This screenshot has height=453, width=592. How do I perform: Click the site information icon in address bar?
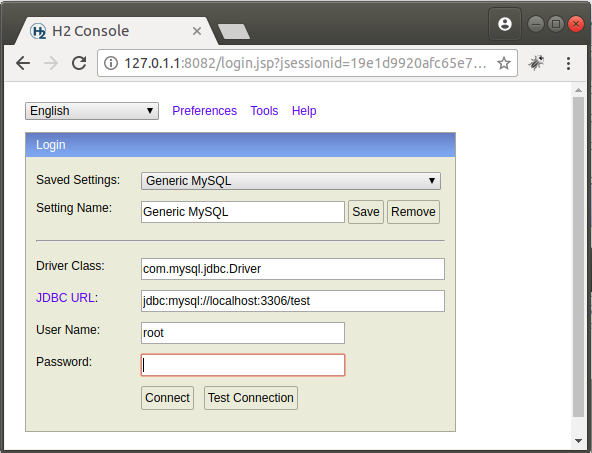click(x=111, y=63)
